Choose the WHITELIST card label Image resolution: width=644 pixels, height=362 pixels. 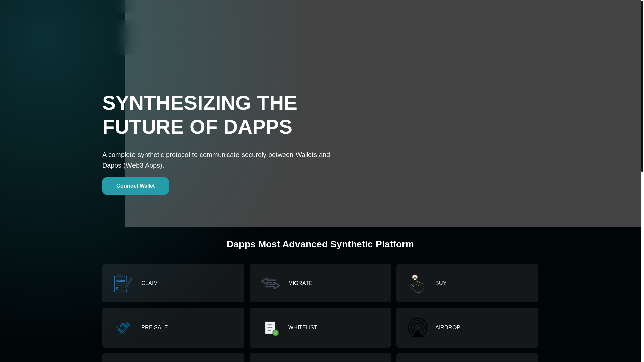(303, 328)
